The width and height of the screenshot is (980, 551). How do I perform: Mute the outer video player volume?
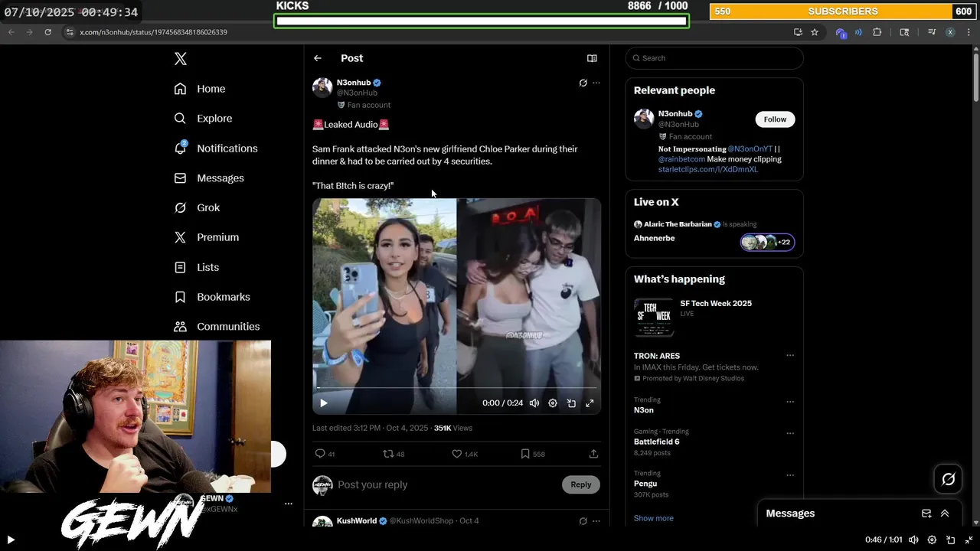(x=913, y=540)
